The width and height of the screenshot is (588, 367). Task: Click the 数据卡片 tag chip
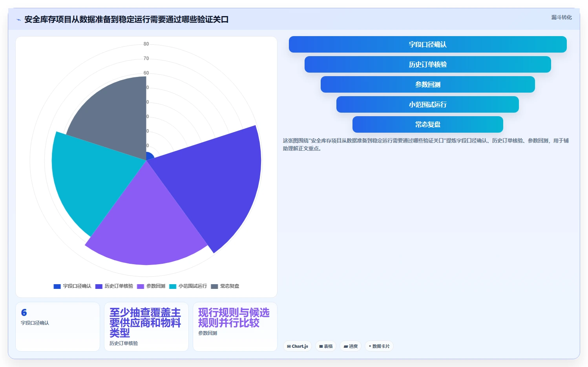379,346
